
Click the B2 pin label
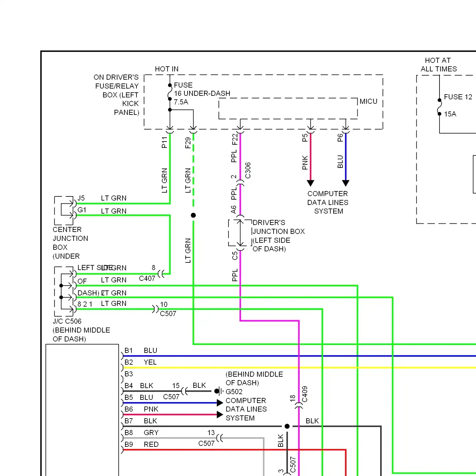point(129,362)
